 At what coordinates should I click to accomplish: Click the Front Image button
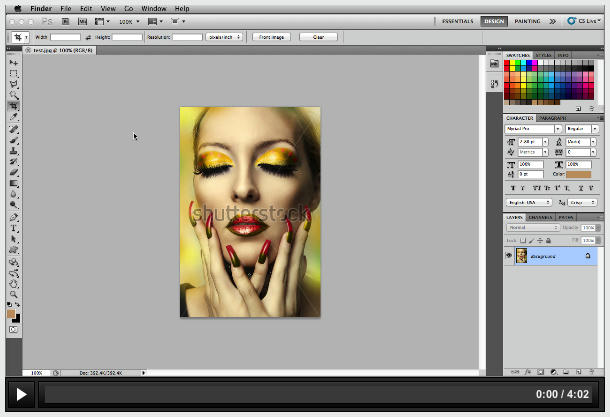pyautogui.click(x=271, y=37)
